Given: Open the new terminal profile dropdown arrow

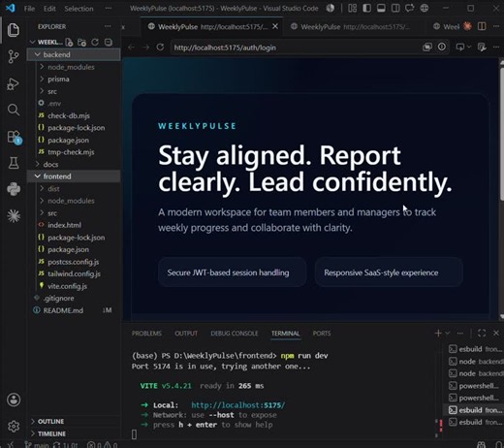Looking at the screenshot, I should [x=448, y=333].
